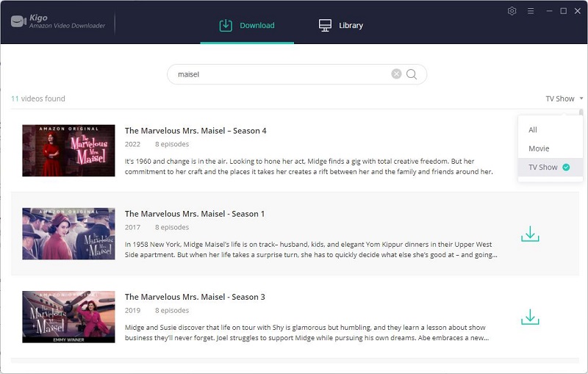Image resolution: width=588 pixels, height=374 pixels.
Task: Switch to the Library tab
Action: click(x=341, y=26)
